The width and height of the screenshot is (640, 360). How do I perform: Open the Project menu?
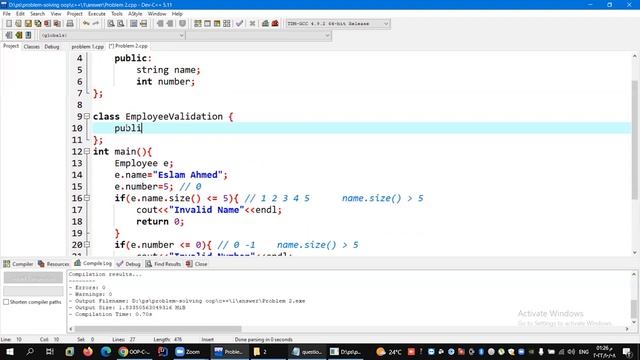tap(75, 13)
